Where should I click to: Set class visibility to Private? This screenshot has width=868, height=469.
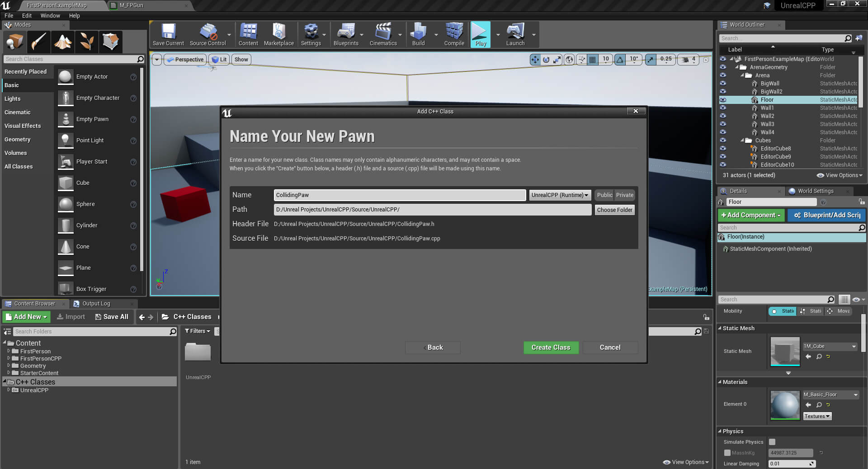625,195
